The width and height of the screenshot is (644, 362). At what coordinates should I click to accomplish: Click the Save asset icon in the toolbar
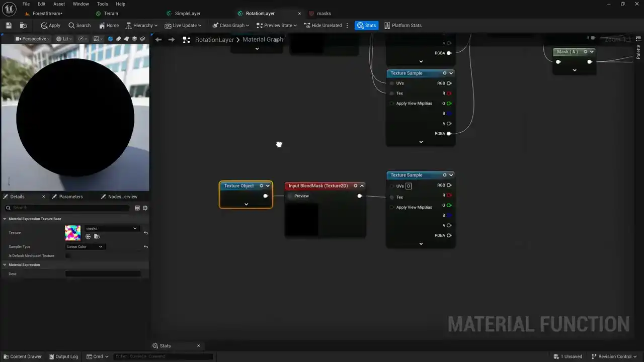tap(9, 25)
